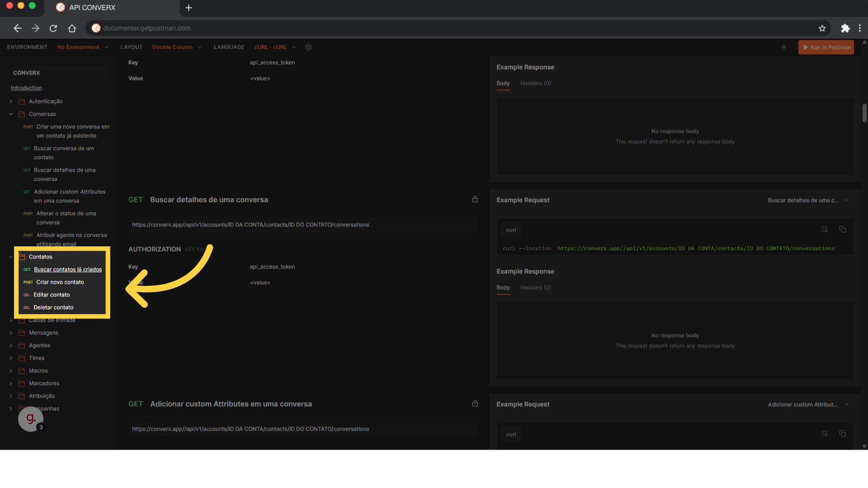Click the Macros folder icon
Image resolution: width=868 pixels, height=488 pixels.
22,371
